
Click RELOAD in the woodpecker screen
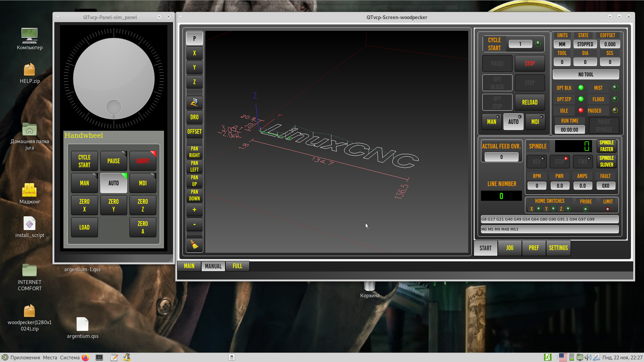point(530,102)
